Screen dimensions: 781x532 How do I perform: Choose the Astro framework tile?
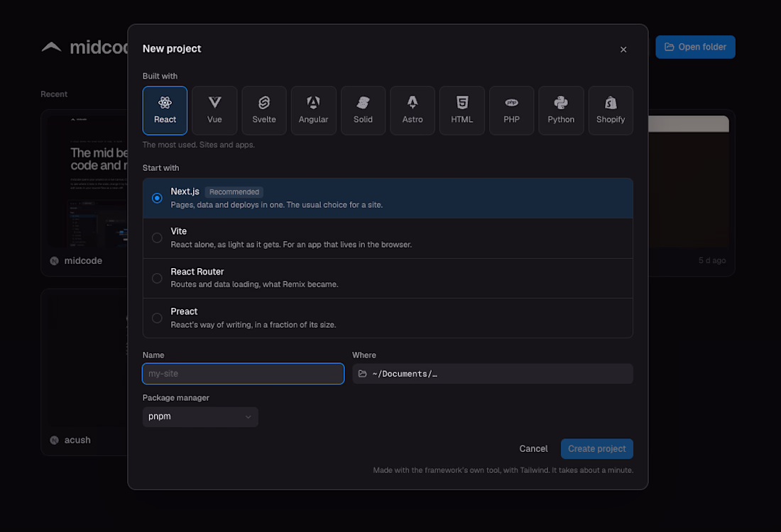pos(413,111)
